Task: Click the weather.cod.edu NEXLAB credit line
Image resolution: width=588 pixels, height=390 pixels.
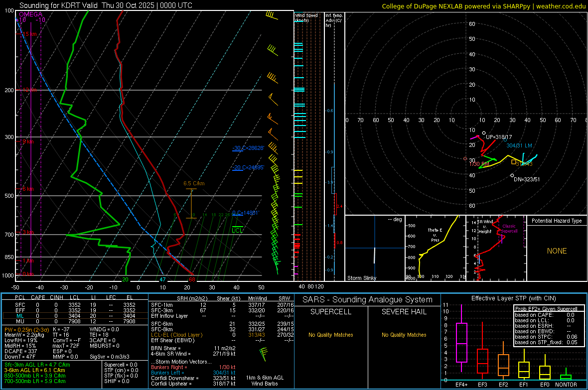Action: [484, 6]
